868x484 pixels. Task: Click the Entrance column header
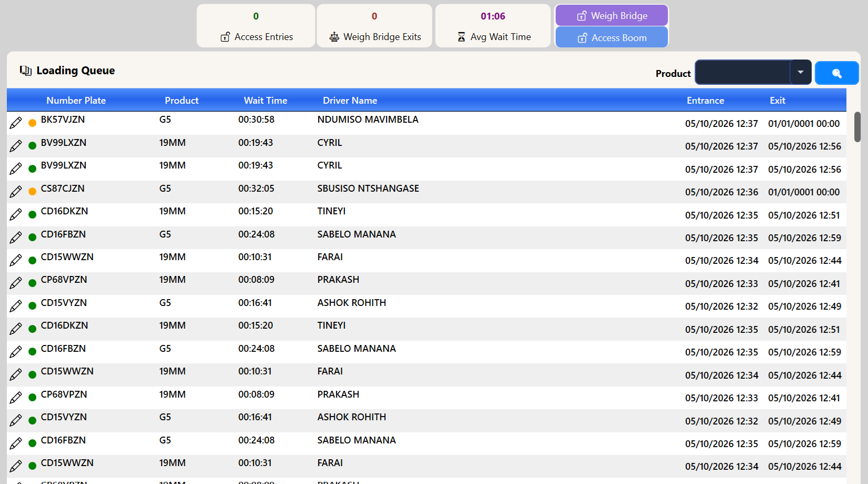705,101
